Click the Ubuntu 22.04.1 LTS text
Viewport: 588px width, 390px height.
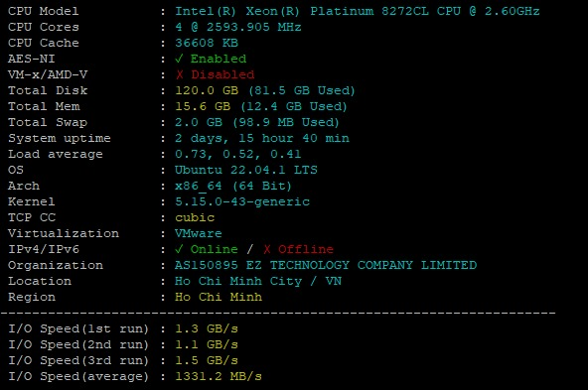pos(246,170)
